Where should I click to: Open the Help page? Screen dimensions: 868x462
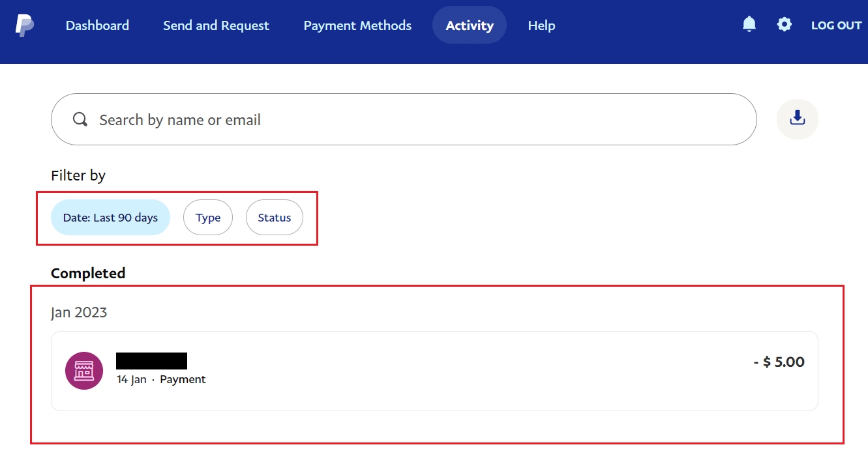coord(541,25)
